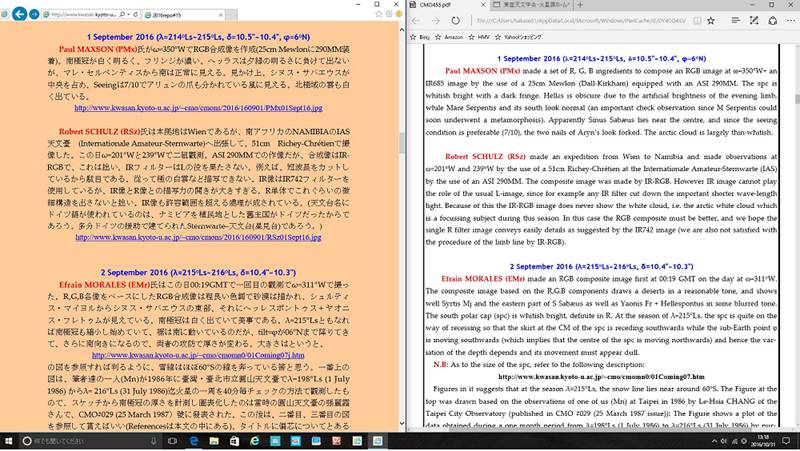Screen dimensions: 800x451
Task: Click 'Efrain MORALES (EMr)' name in IE page
Action: (105, 285)
